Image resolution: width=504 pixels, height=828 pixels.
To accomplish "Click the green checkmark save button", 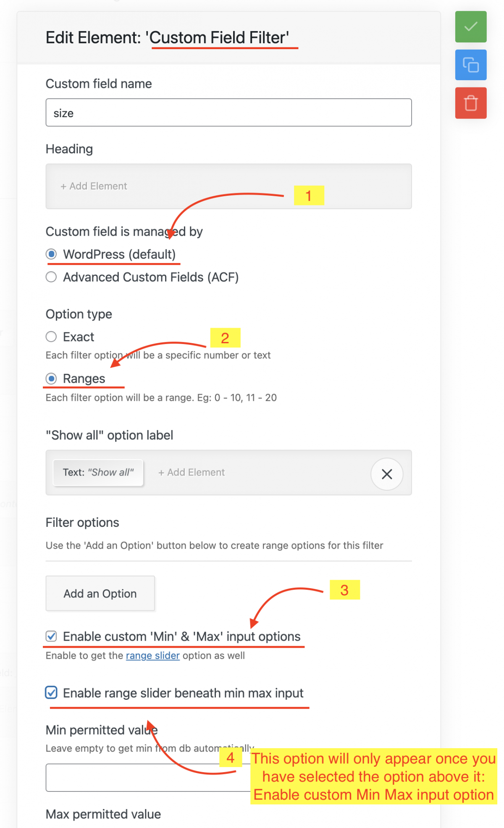I will tap(470, 27).
